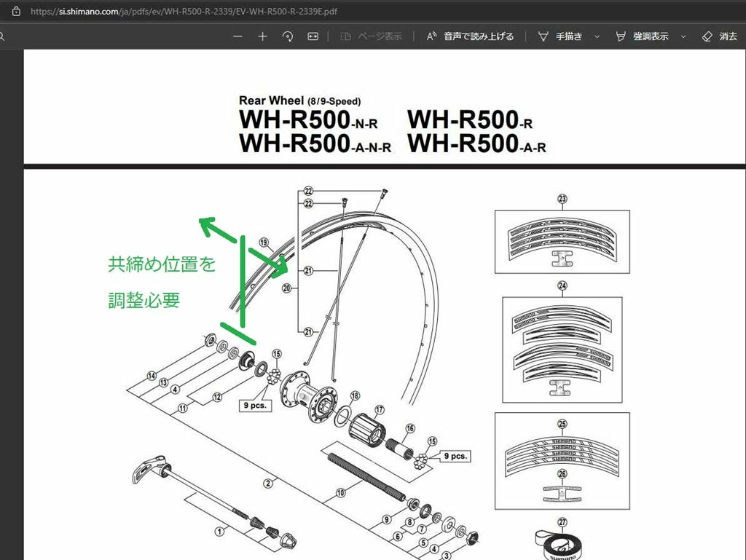This screenshot has width=746, height=560.
Task: Click the model name "WH-R500-A-N-R"
Action: coord(315,143)
